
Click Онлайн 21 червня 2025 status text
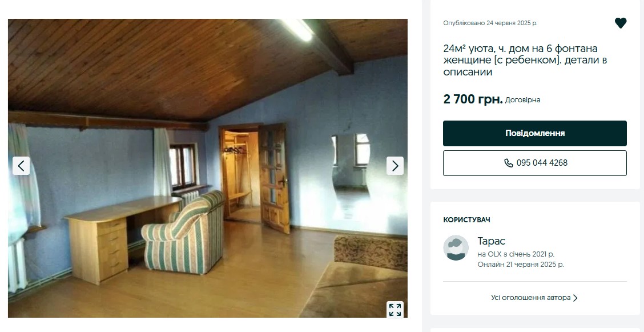coord(520,265)
